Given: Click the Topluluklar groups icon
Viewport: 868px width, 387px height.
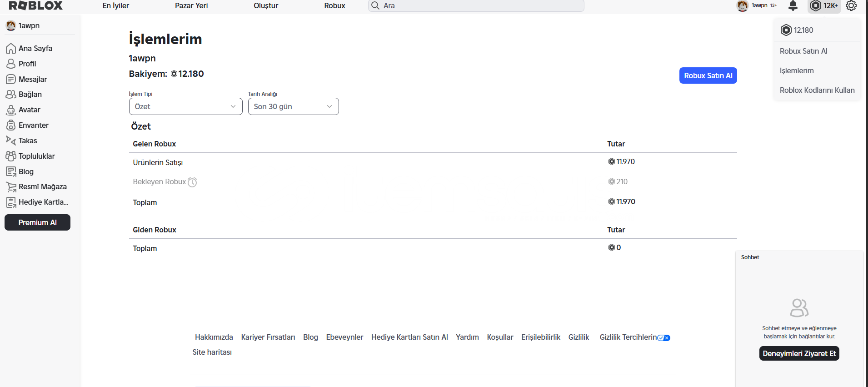Looking at the screenshot, I should click(11, 156).
